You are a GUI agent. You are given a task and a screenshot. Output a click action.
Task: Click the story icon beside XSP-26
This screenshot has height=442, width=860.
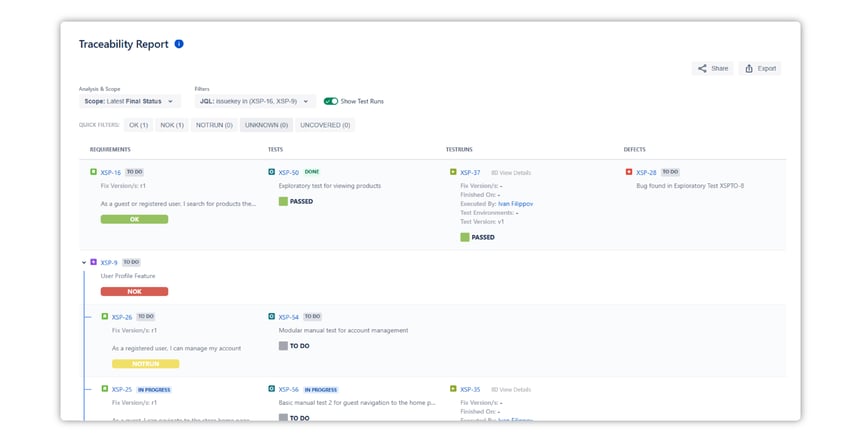pos(105,316)
